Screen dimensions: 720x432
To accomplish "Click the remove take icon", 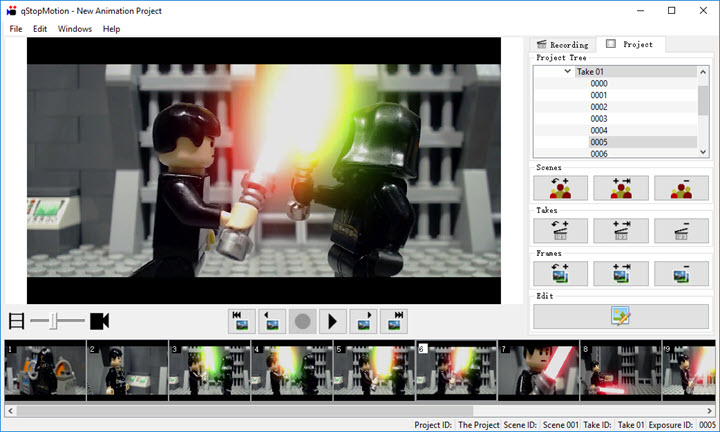I will [681, 230].
